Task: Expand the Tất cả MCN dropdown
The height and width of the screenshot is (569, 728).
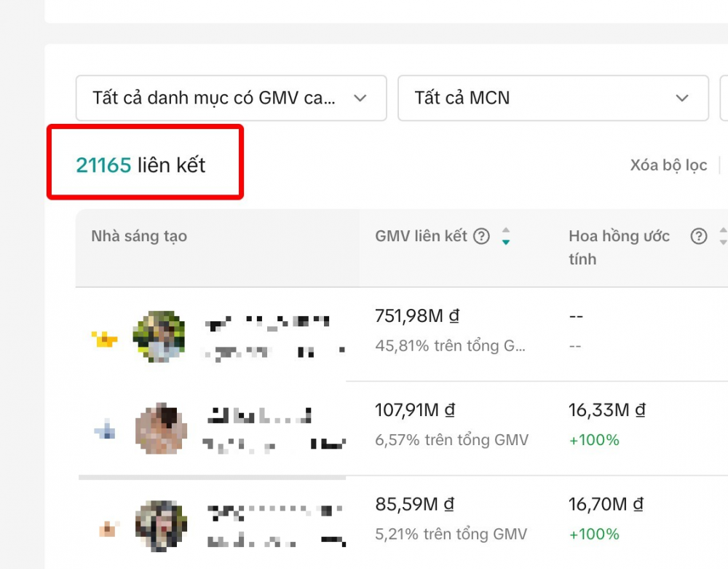Action: point(553,98)
